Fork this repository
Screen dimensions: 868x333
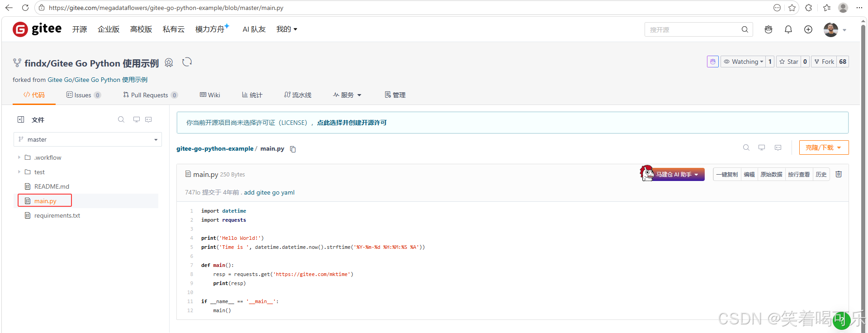click(x=824, y=62)
